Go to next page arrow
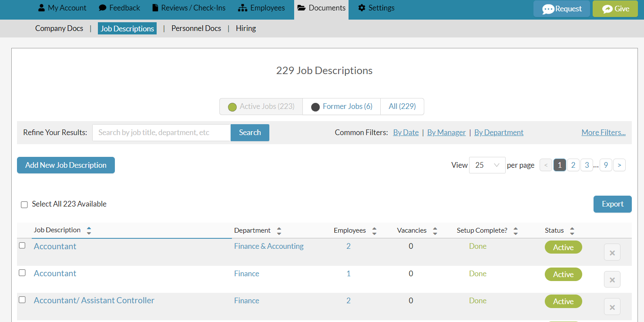This screenshot has width=644, height=322. coord(619,165)
